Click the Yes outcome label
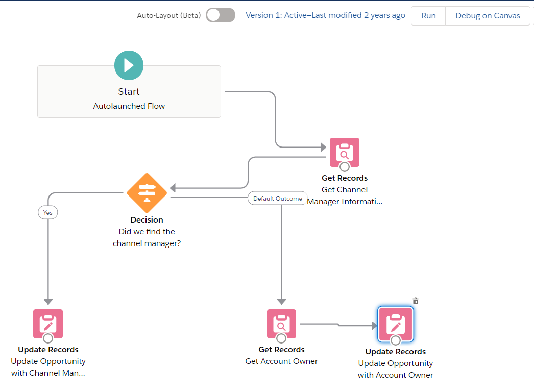This screenshot has height=392, width=534. coord(47,212)
